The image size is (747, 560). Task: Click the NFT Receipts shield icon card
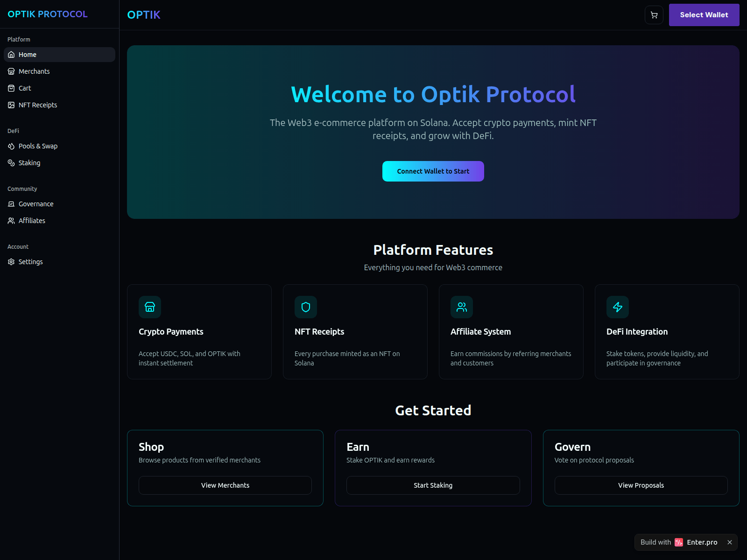306,307
